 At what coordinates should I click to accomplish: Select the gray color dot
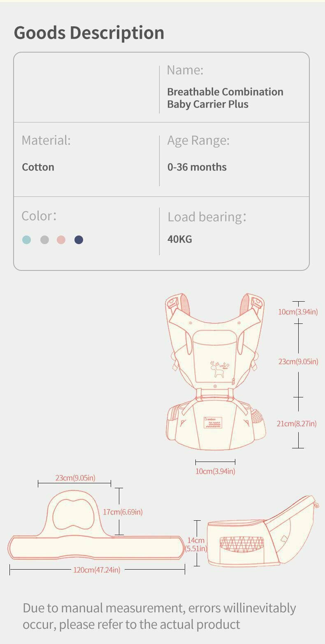[44, 240]
